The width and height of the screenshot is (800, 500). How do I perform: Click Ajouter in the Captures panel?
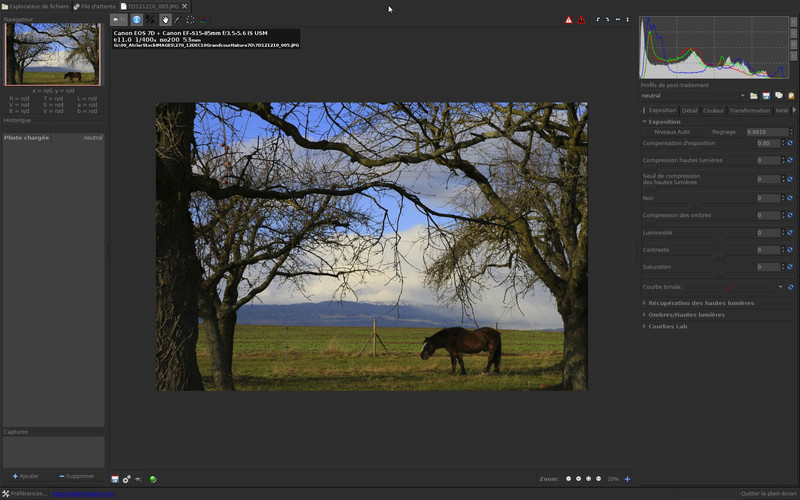27,476
